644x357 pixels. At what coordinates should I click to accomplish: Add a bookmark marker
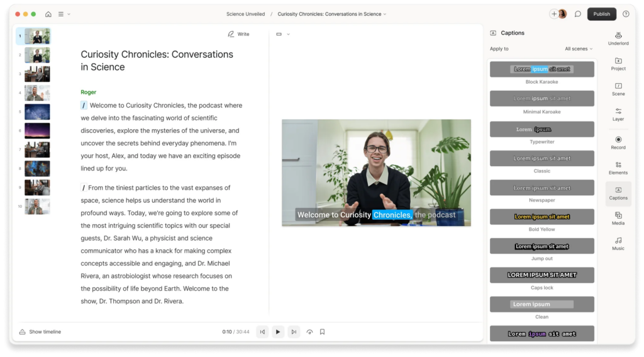323,331
